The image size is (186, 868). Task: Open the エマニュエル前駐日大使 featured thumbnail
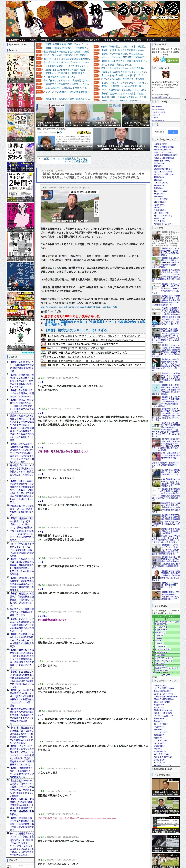point(79,115)
